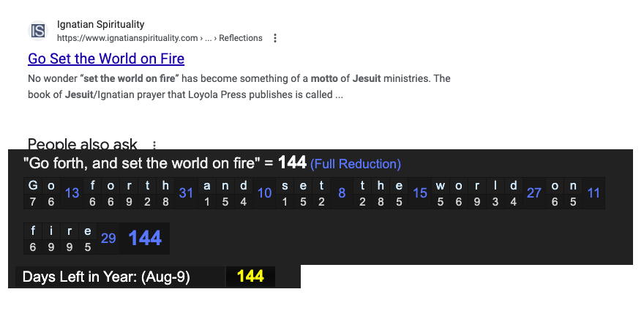Select the word sum 15 for "the"

(x=420, y=193)
